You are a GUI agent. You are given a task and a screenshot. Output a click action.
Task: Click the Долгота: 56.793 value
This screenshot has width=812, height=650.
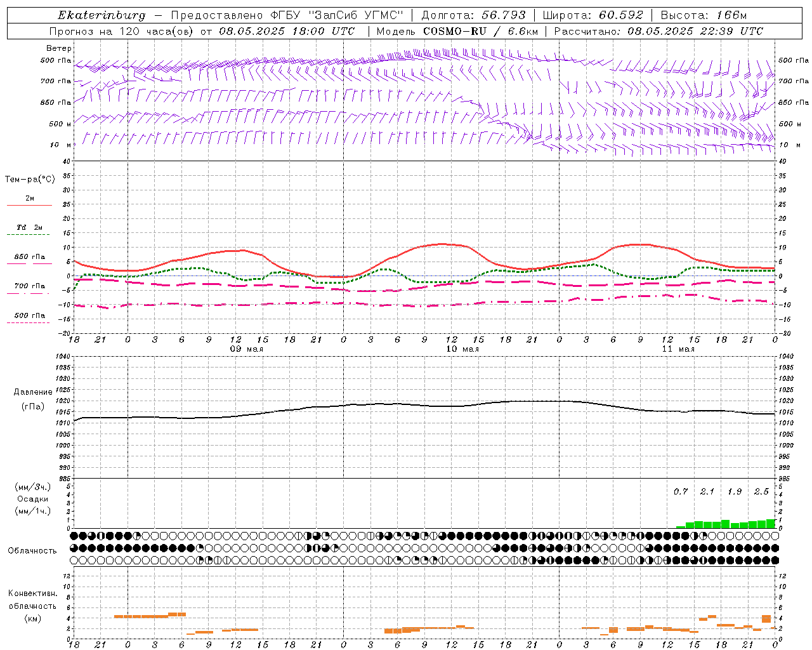click(x=473, y=15)
